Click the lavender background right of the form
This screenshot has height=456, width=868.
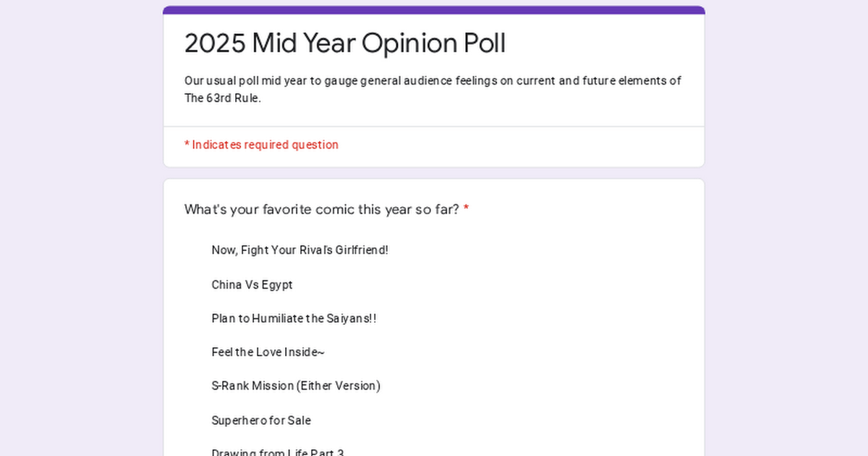[786, 228]
